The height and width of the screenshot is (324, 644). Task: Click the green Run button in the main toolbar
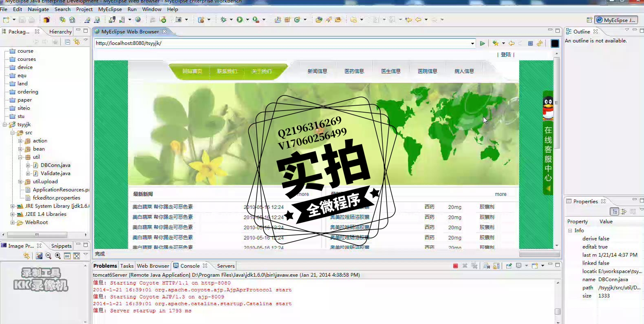pyautogui.click(x=240, y=20)
